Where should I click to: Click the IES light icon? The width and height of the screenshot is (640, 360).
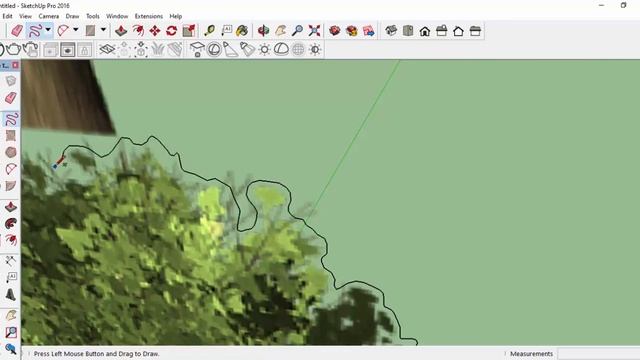click(x=247, y=49)
